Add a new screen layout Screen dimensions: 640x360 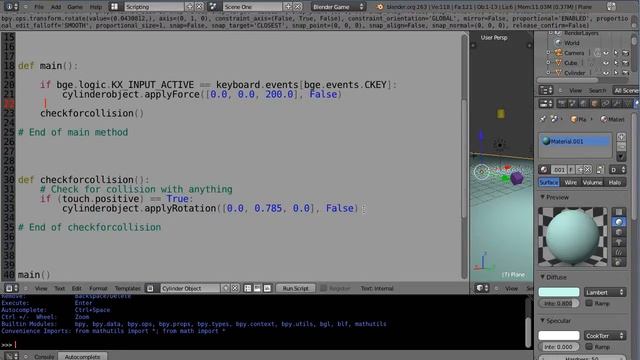[189, 7]
